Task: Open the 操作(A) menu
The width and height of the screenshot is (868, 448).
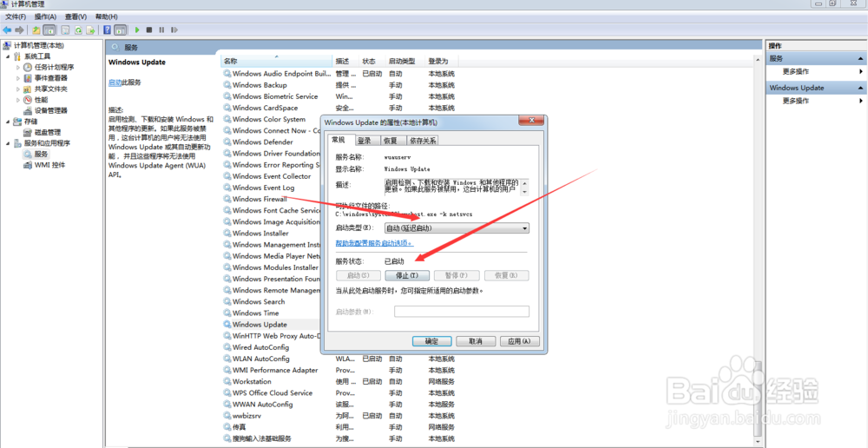Action: point(45,16)
